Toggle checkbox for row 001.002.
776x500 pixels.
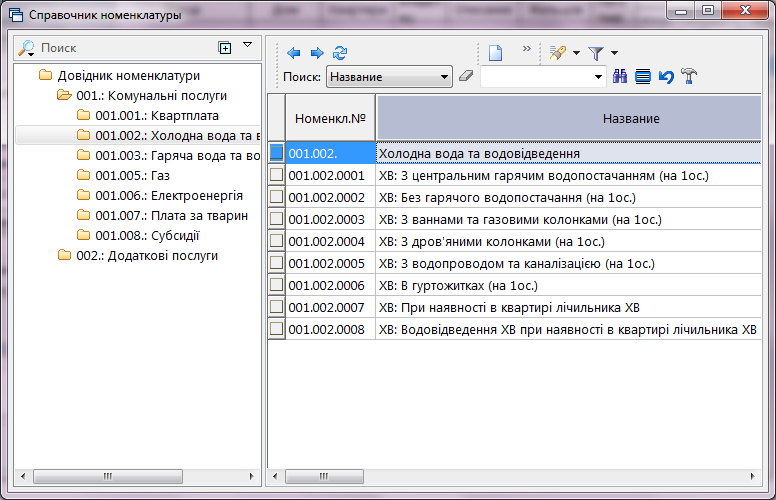(x=276, y=152)
